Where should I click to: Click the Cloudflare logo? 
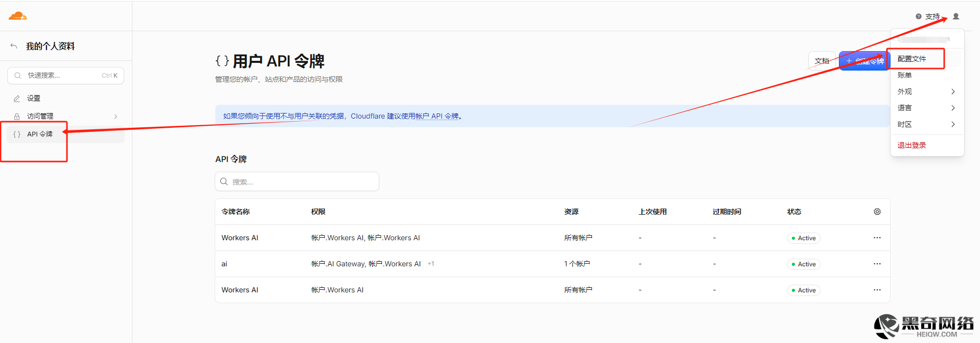(x=18, y=16)
